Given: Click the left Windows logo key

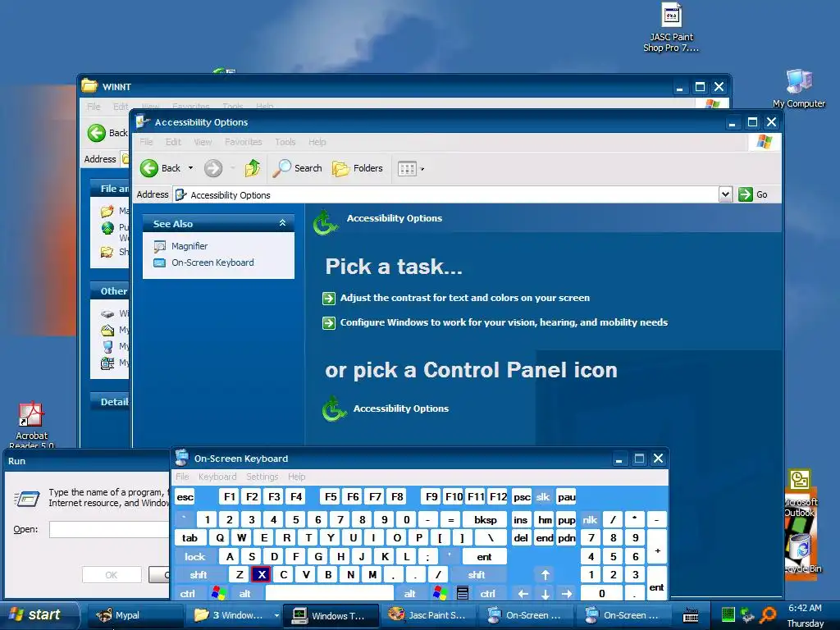Looking at the screenshot, I should click(218, 594).
